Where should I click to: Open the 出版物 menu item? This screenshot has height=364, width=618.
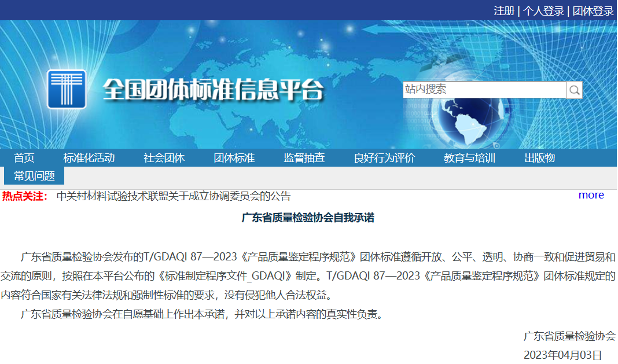[x=539, y=158]
